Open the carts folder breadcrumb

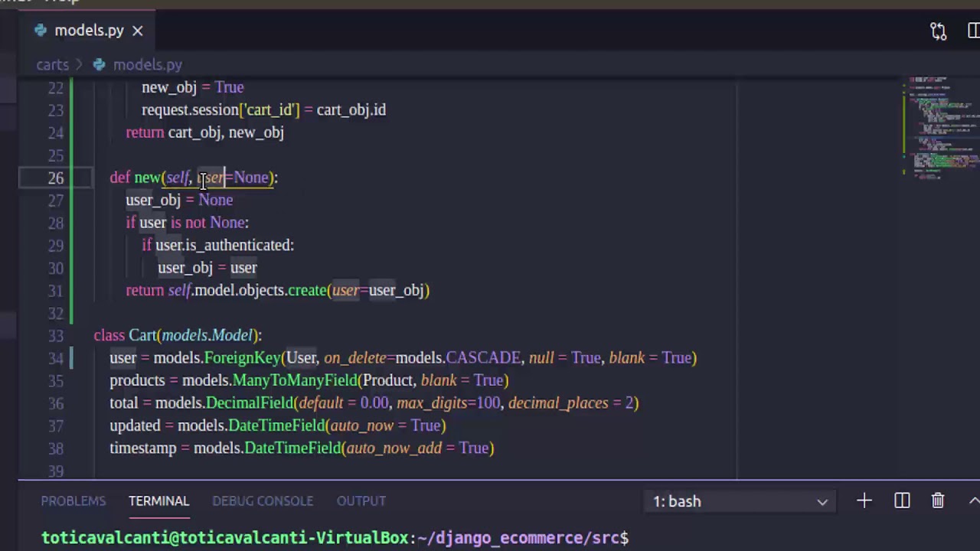coord(52,65)
